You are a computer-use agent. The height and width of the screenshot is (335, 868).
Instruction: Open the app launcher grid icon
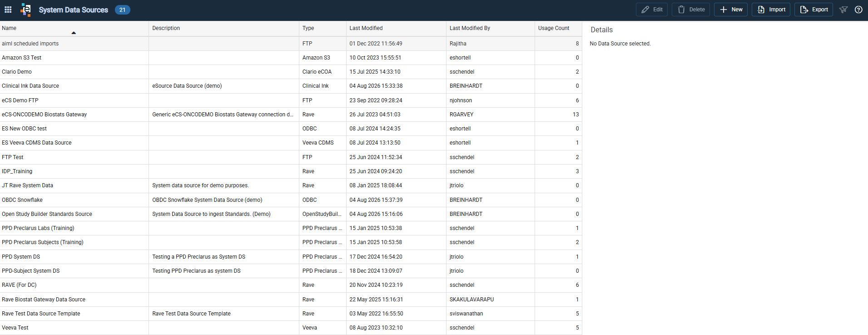click(x=8, y=10)
